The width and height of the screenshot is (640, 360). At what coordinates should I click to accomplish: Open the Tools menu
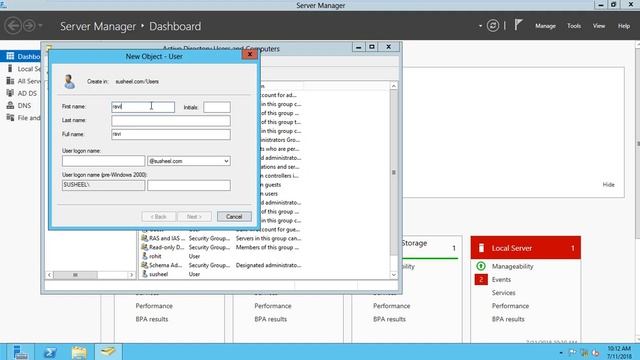pyautogui.click(x=574, y=26)
